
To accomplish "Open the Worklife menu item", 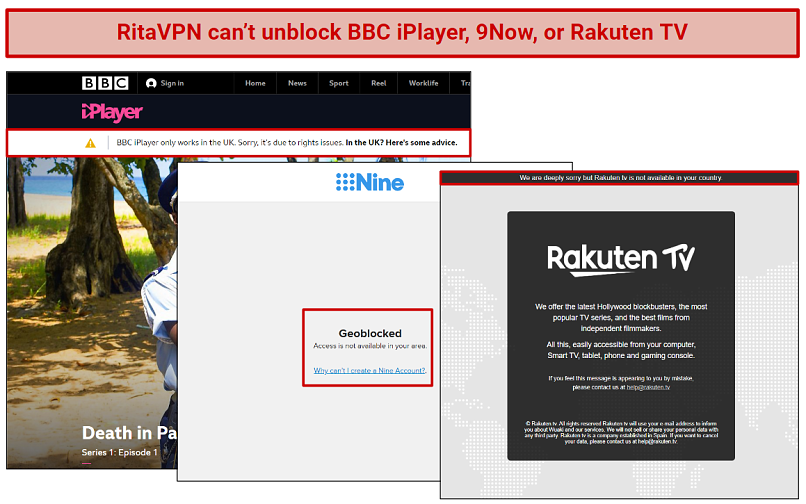I will [x=424, y=83].
